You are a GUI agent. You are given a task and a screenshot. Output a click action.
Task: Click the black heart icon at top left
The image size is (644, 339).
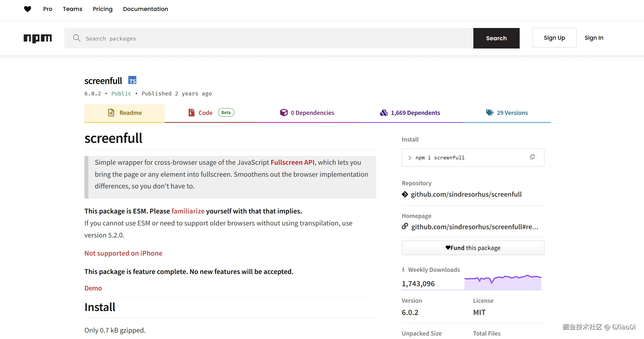coord(27,9)
